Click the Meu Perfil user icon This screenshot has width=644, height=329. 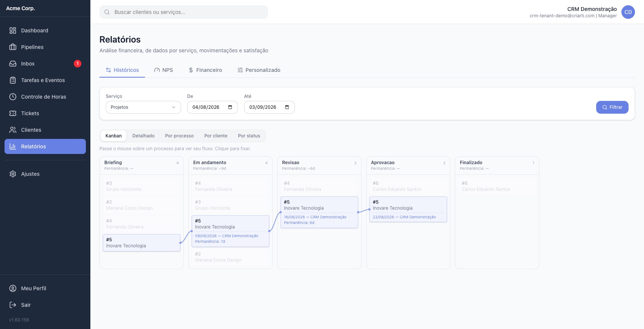pos(13,288)
